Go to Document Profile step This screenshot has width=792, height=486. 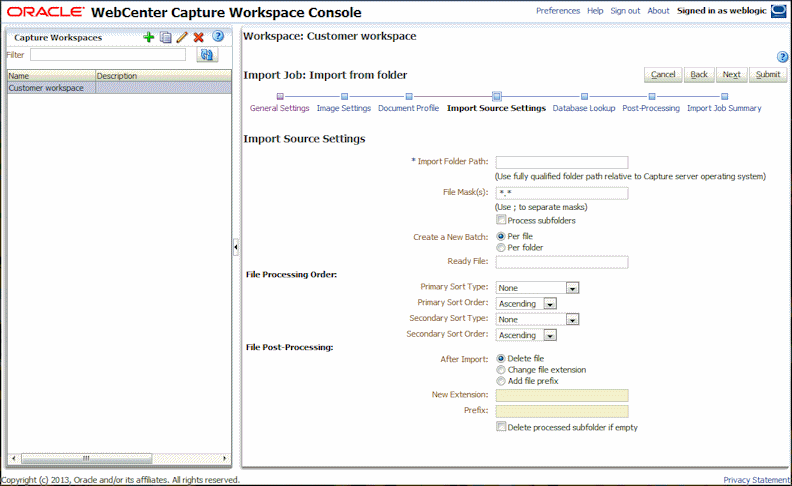(x=409, y=108)
